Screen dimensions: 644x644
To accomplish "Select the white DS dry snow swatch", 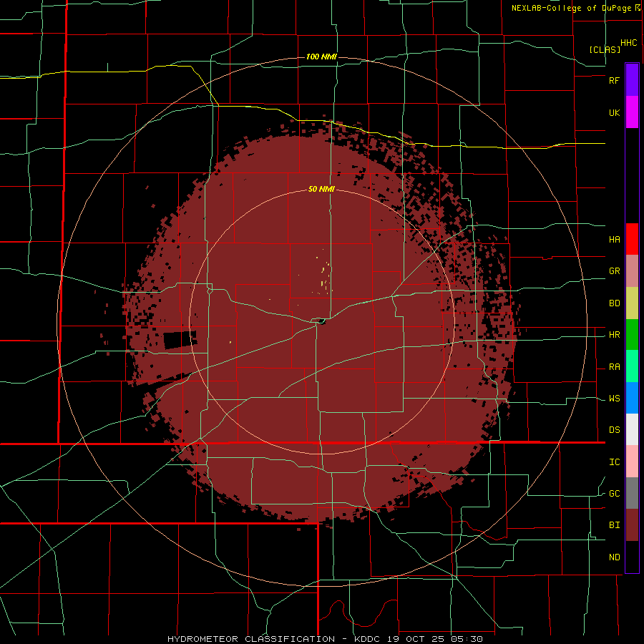I will 632,429.
